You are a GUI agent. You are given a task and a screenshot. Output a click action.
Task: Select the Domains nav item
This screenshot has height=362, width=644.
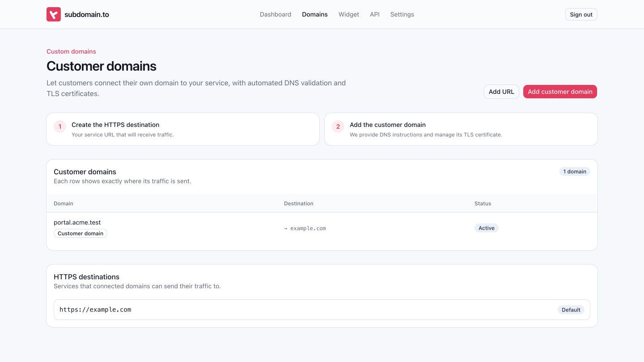tap(315, 14)
